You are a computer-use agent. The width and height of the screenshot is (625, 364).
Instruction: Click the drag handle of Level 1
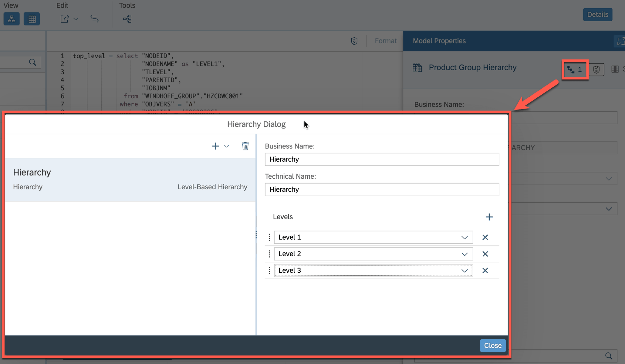pyautogui.click(x=269, y=237)
